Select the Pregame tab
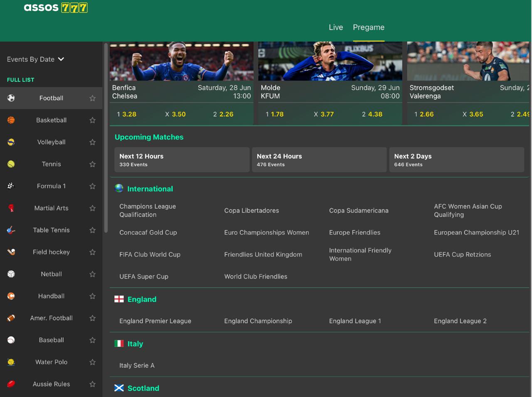532x397 pixels. point(369,27)
